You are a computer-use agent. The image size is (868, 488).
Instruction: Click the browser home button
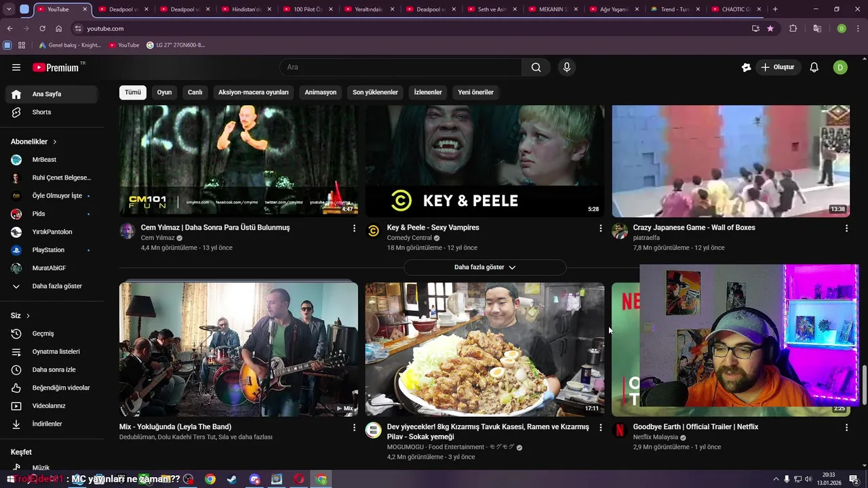click(58, 28)
